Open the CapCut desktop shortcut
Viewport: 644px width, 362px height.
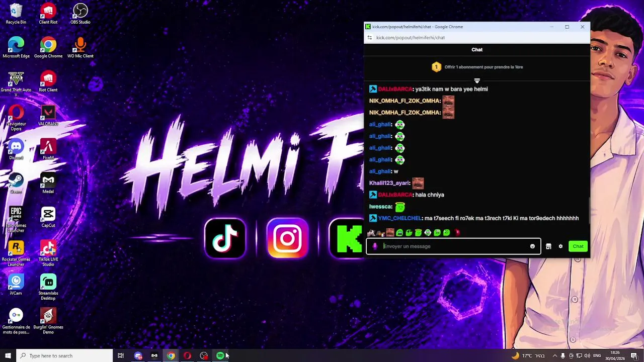tap(48, 217)
